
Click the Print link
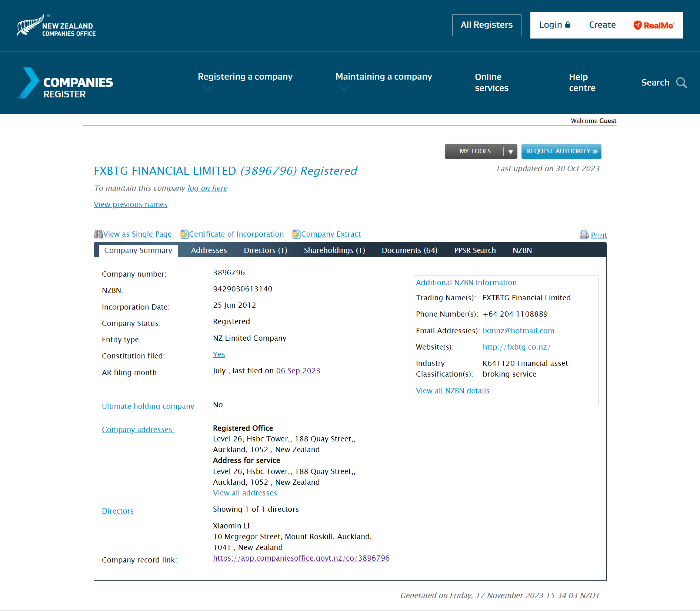[x=599, y=235]
